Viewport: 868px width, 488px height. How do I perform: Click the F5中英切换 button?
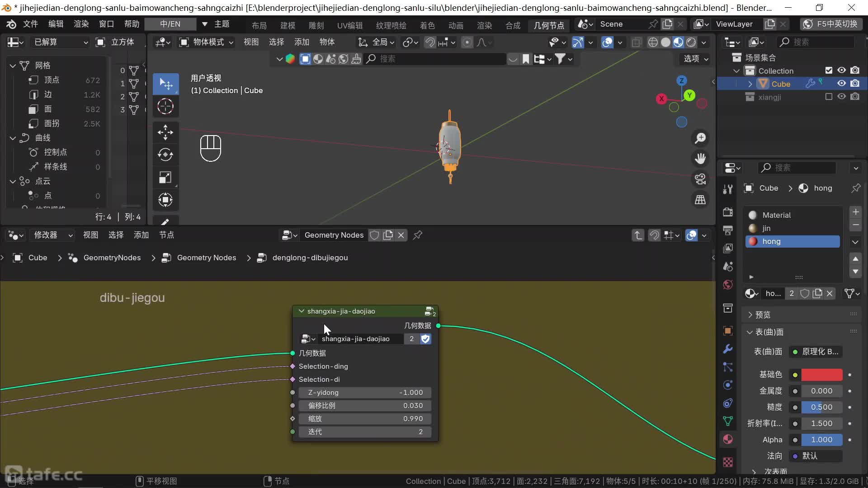point(831,24)
